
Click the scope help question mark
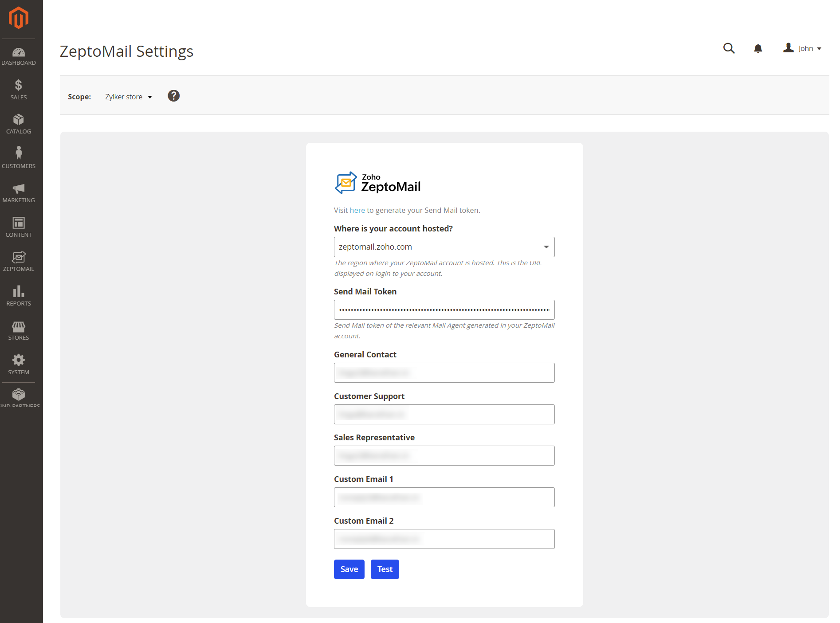173,96
